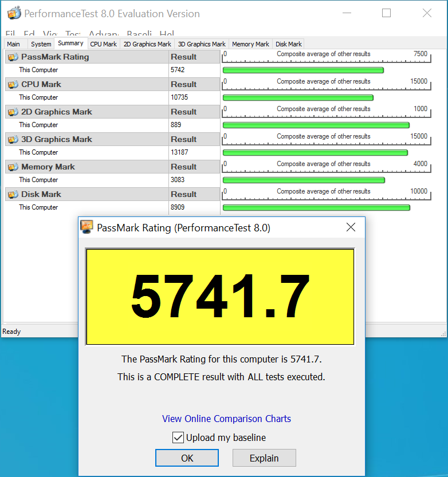Select the Summary tab
This screenshot has width=448, height=477.
click(x=70, y=43)
